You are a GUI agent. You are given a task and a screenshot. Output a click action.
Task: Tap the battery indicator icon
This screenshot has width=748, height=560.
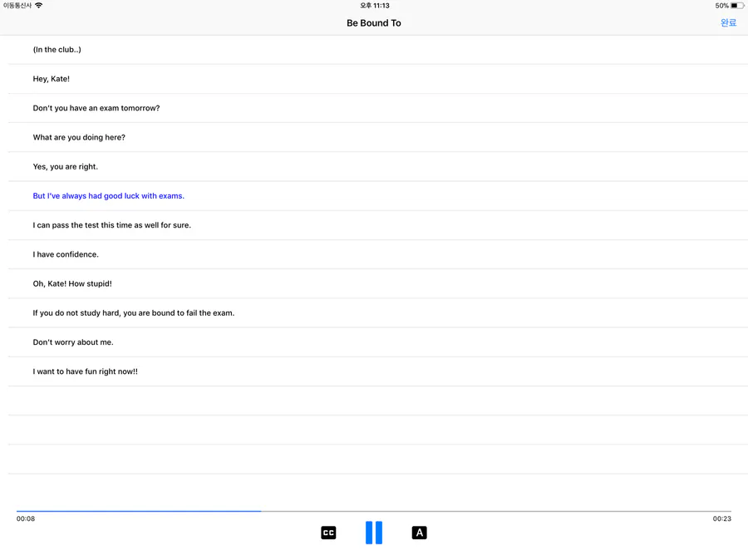click(x=737, y=6)
